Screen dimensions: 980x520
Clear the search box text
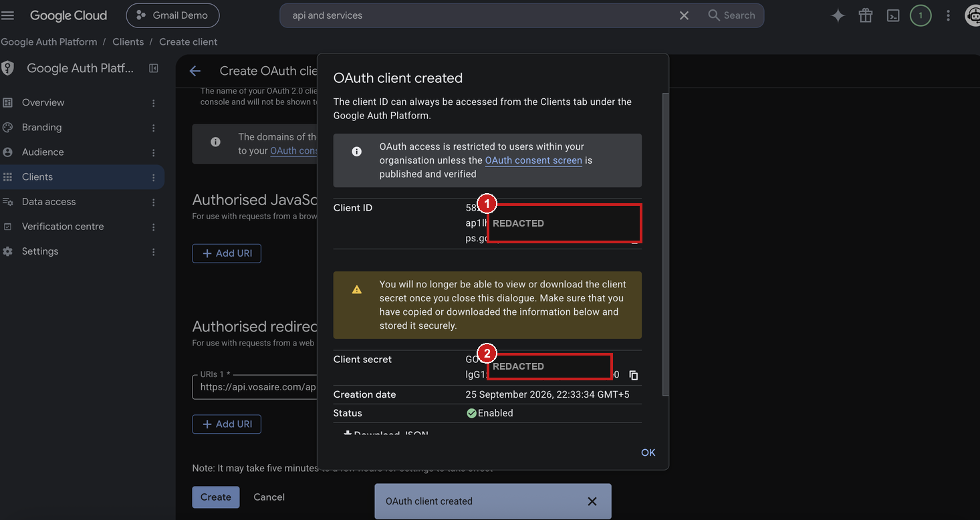[x=684, y=15]
